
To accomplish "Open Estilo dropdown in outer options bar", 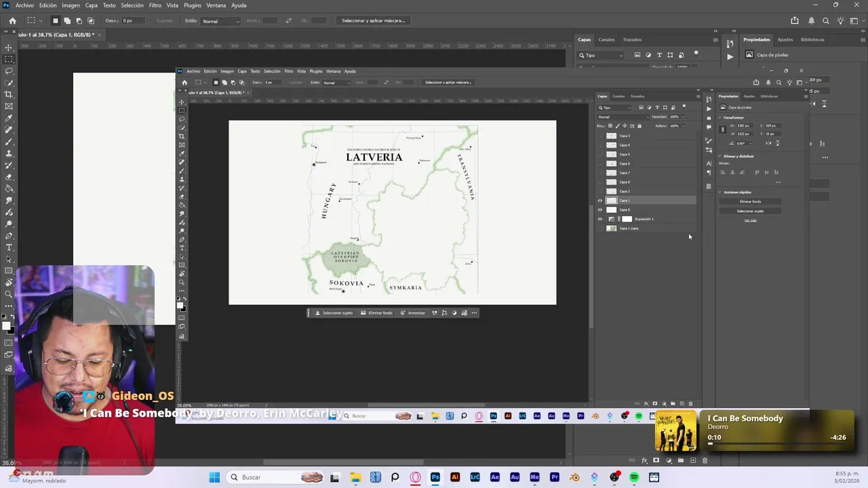I will pyautogui.click(x=219, y=21).
